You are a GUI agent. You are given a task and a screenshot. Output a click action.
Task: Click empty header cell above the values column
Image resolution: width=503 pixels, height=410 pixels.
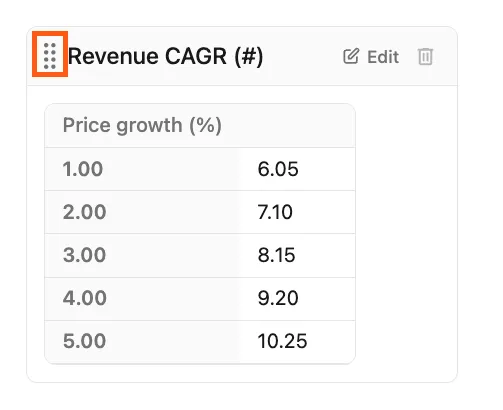point(297,125)
